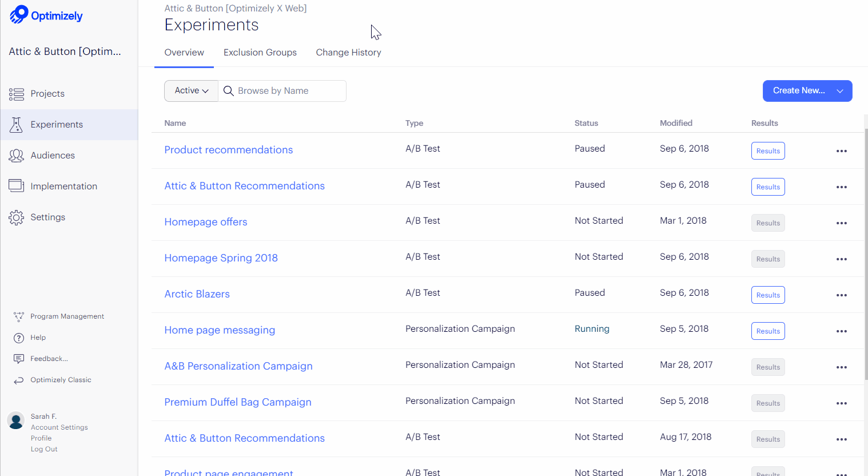Screen dimensions: 868x476
Task: Open Settings via its gear icon
Action: point(17,217)
